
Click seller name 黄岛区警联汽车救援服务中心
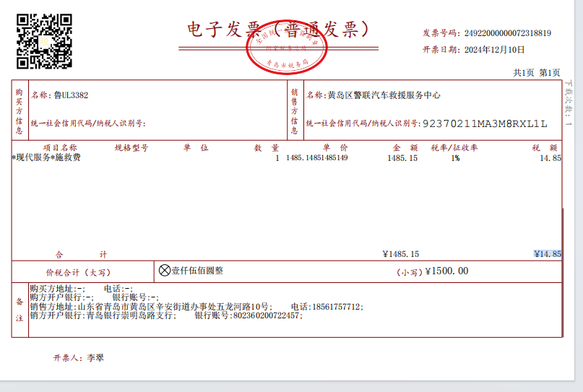384,95
